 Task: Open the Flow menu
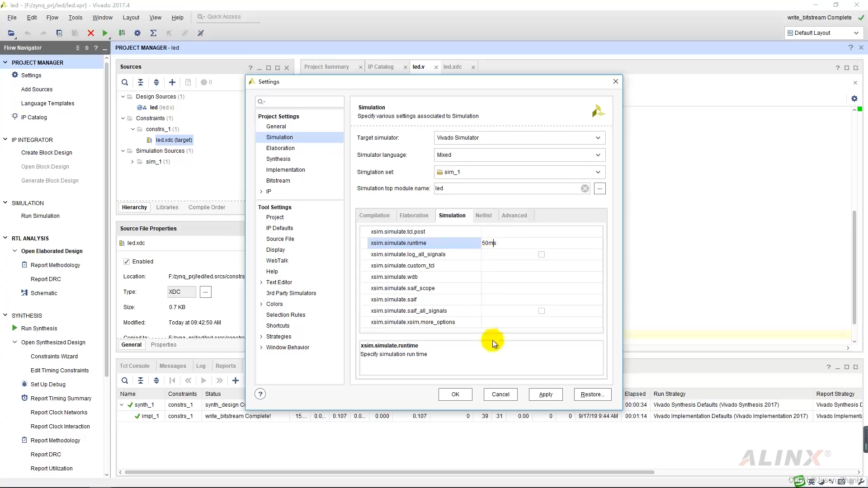pos(52,18)
